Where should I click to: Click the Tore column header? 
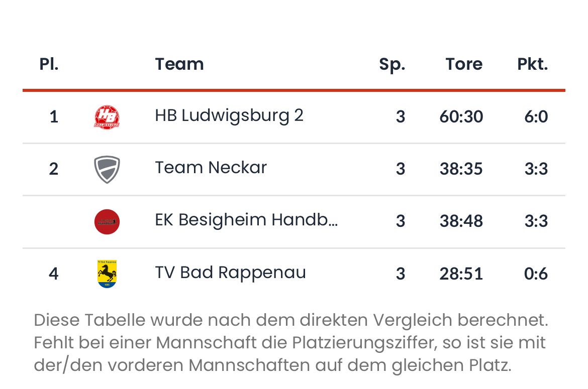[463, 64]
